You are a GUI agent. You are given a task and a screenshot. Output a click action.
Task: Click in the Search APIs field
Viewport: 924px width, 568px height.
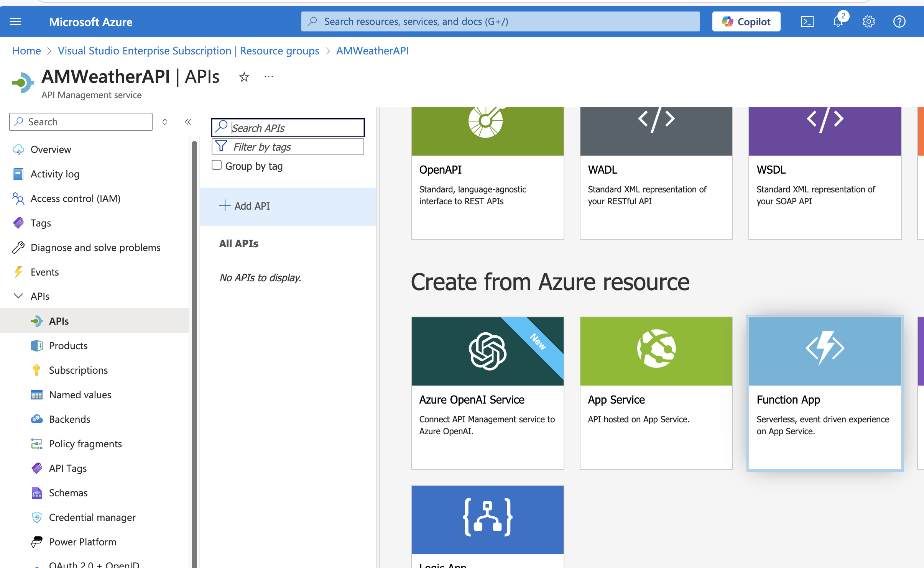288,128
